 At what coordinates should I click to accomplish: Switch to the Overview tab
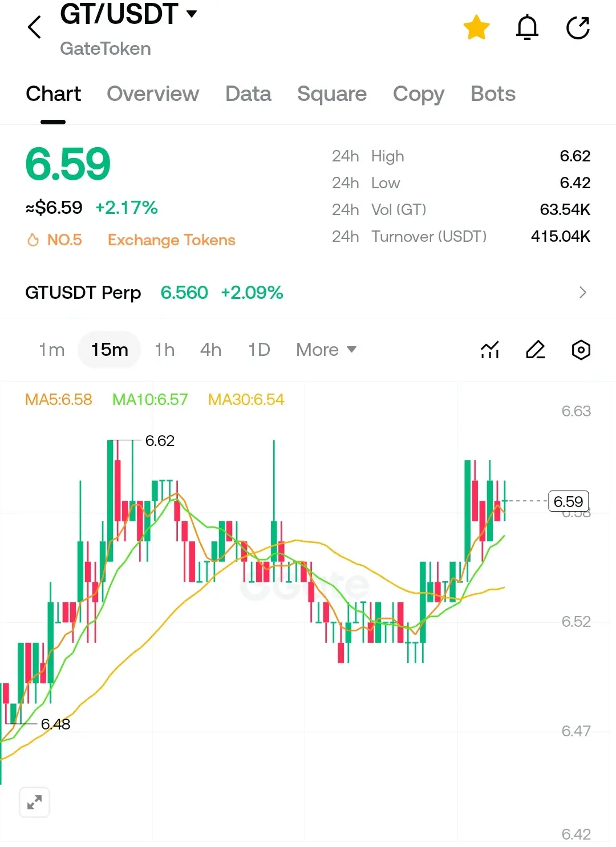[153, 94]
